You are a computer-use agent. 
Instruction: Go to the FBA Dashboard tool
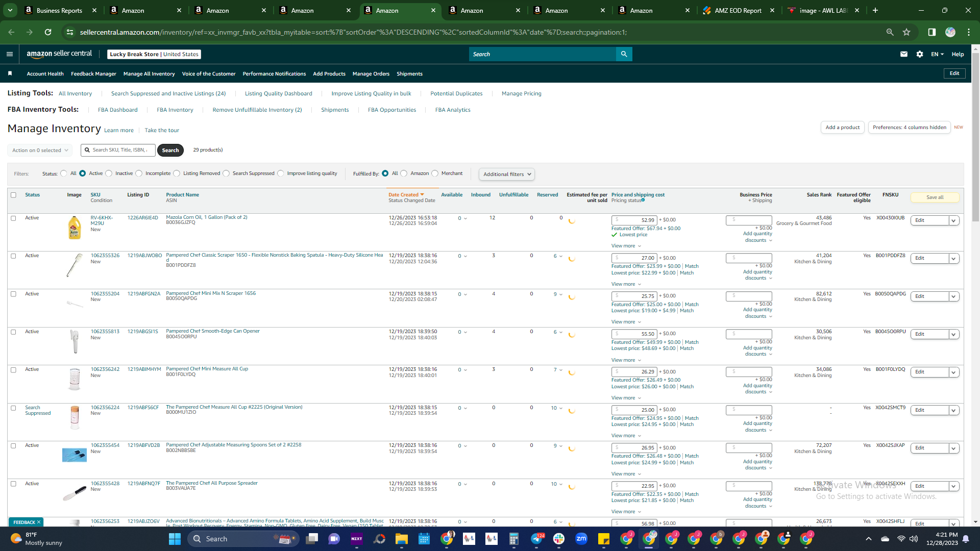coord(118,110)
